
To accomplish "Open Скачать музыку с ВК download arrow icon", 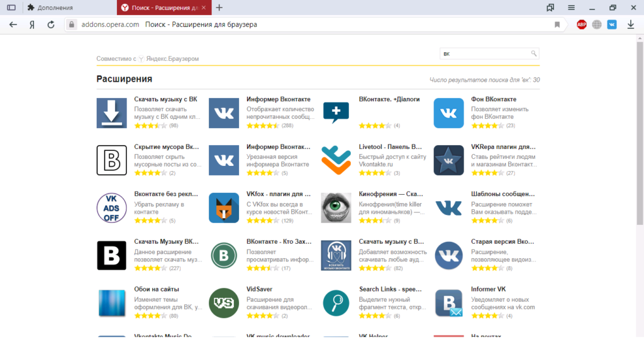I will (x=112, y=113).
